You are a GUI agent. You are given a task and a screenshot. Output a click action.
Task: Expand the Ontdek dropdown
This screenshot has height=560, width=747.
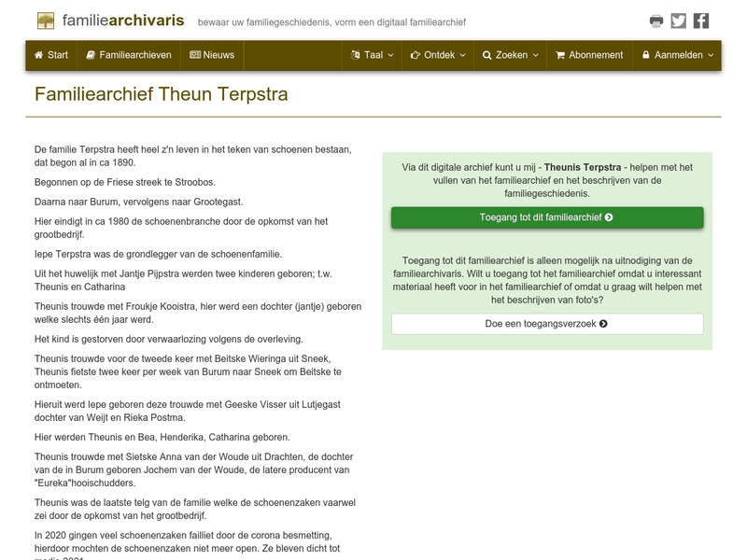[x=436, y=55]
